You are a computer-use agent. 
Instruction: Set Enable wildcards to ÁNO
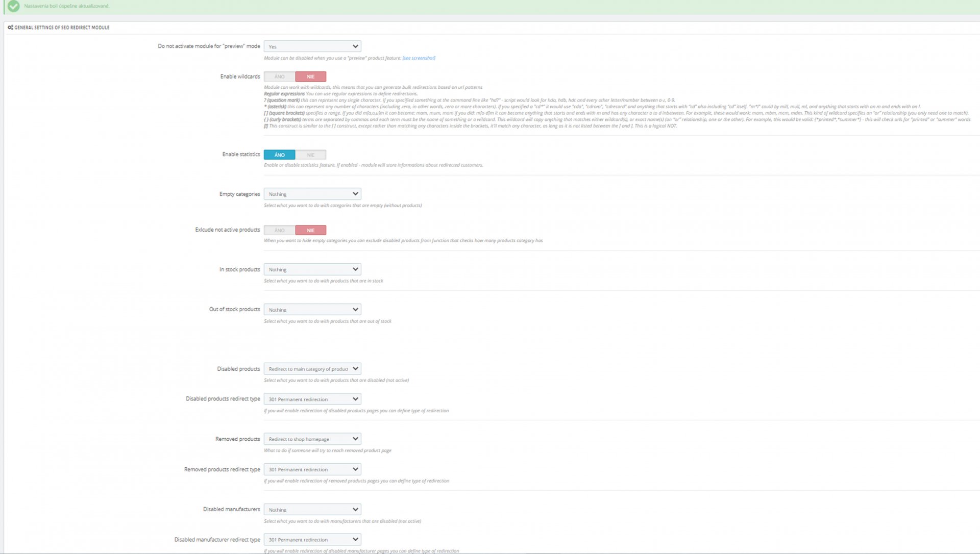pos(279,77)
